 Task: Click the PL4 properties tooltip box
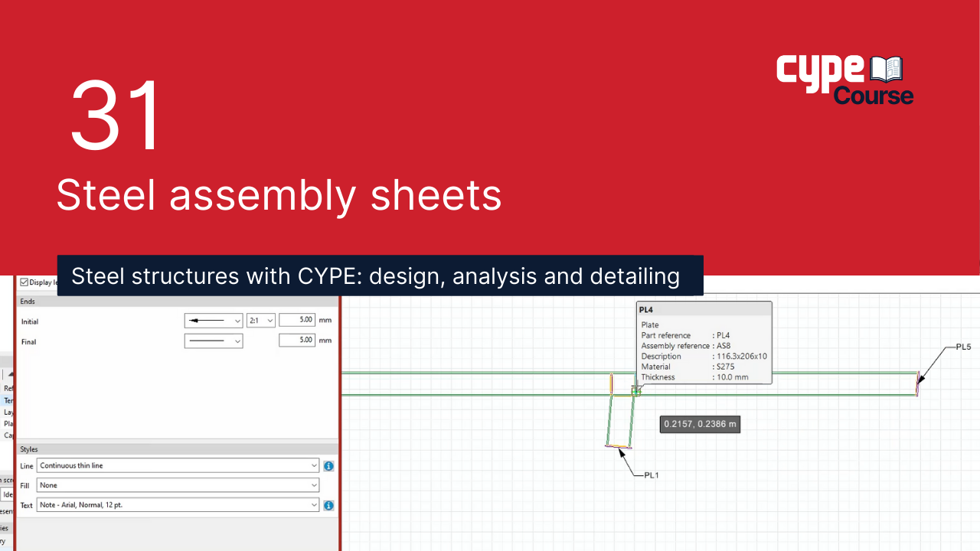click(704, 343)
